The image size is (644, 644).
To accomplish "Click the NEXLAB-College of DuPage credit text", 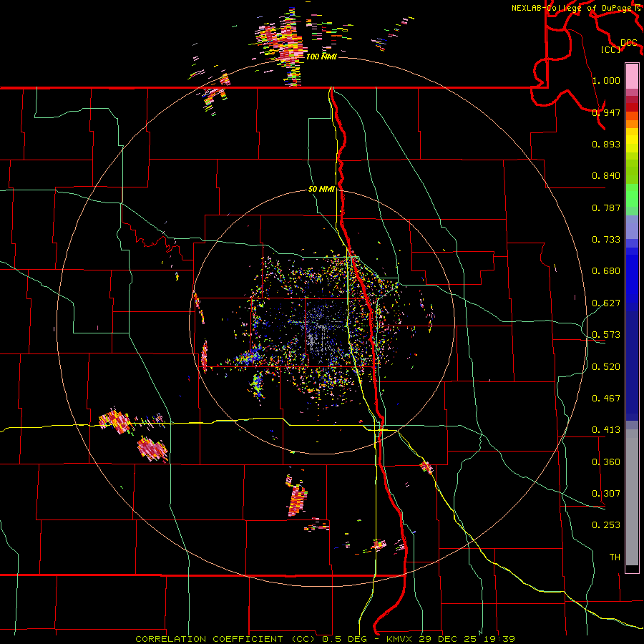I will tap(575, 8).
